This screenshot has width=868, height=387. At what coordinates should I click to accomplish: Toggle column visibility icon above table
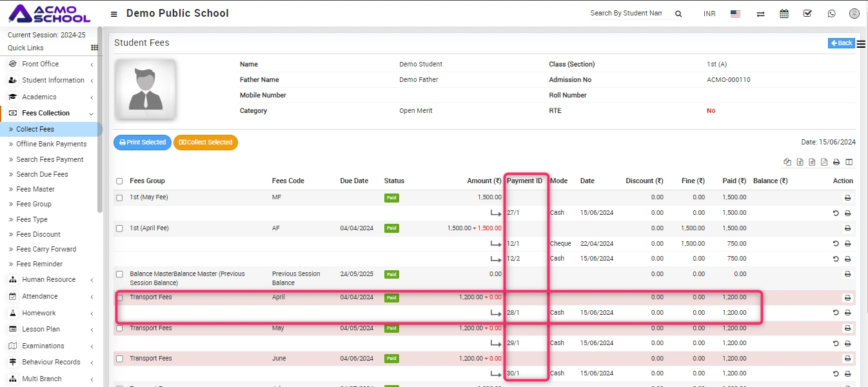849,163
